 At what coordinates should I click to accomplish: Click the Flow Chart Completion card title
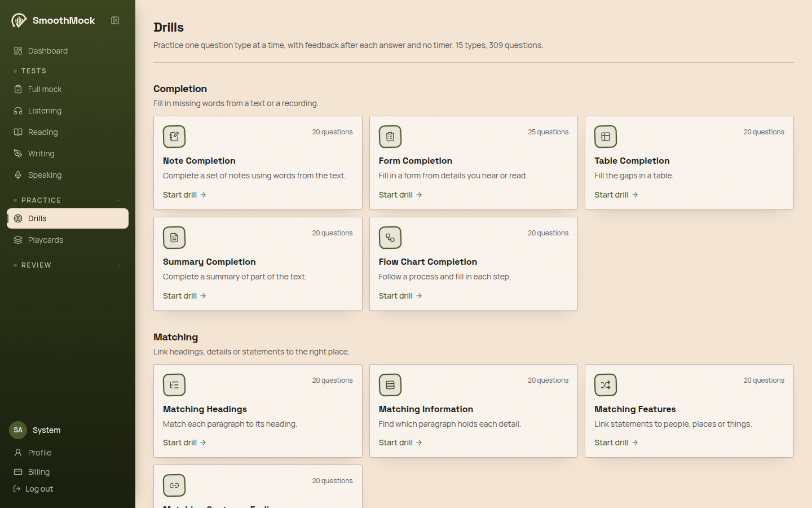pyautogui.click(x=428, y=262)
